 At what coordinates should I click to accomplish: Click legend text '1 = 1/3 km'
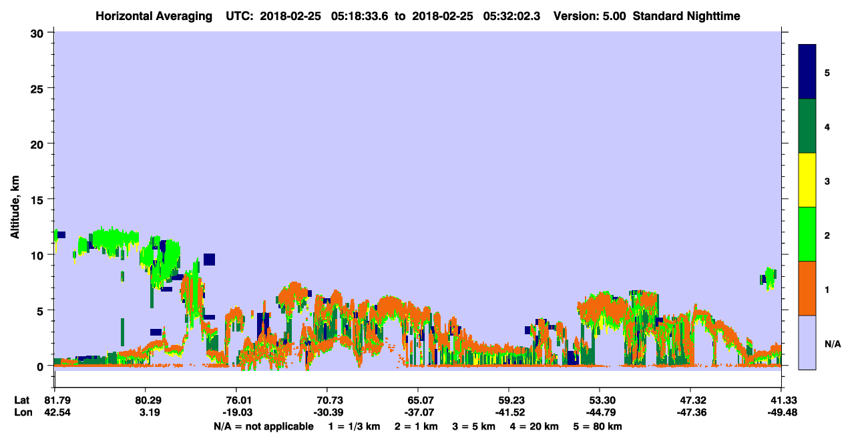click(x=353, y=426)
